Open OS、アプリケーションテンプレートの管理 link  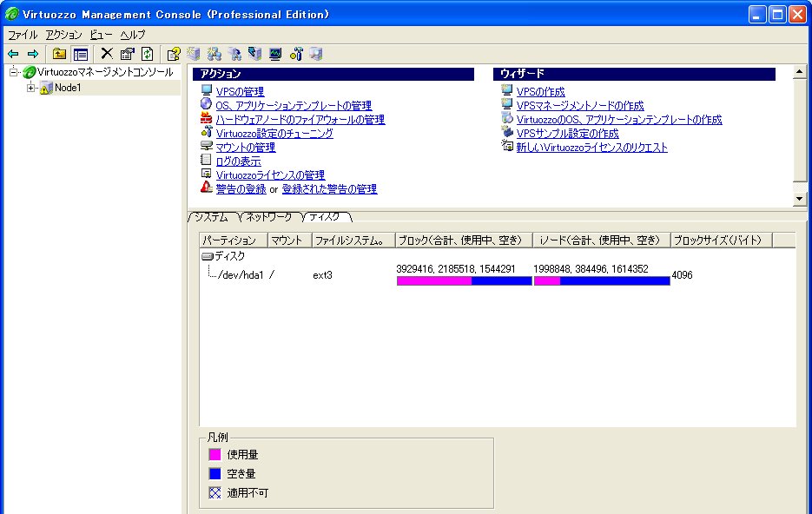click(x=294, y=106)
